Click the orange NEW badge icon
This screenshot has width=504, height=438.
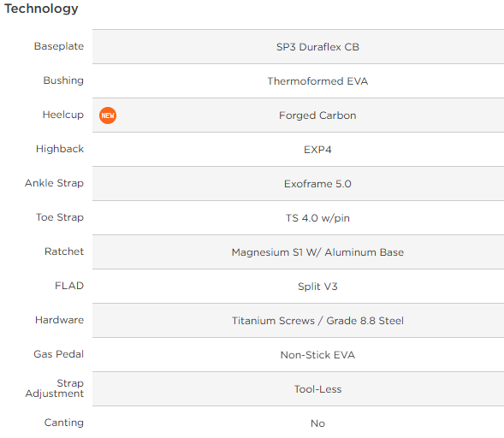point(108,115)
